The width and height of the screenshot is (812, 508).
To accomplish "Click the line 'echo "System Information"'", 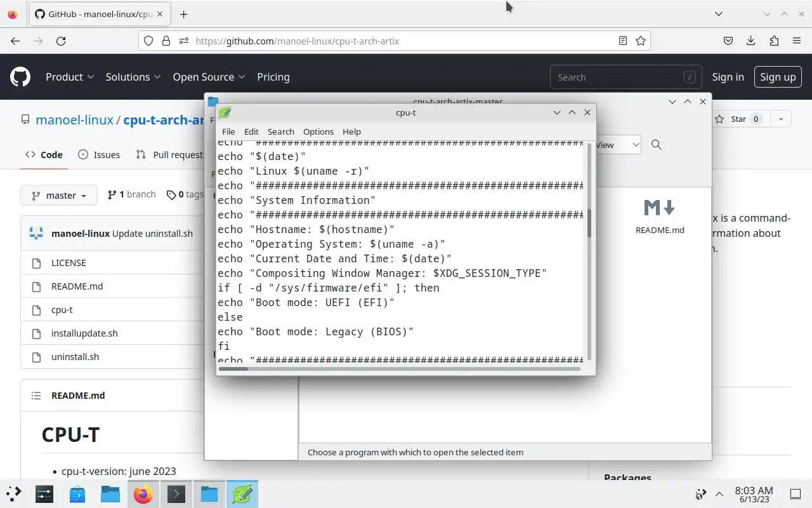I will 297,200.
